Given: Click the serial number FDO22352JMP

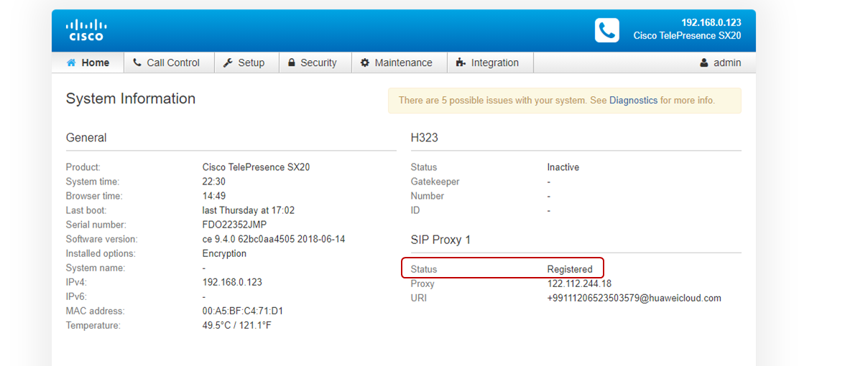Looking at the screenshot, I should coord(234,225).
